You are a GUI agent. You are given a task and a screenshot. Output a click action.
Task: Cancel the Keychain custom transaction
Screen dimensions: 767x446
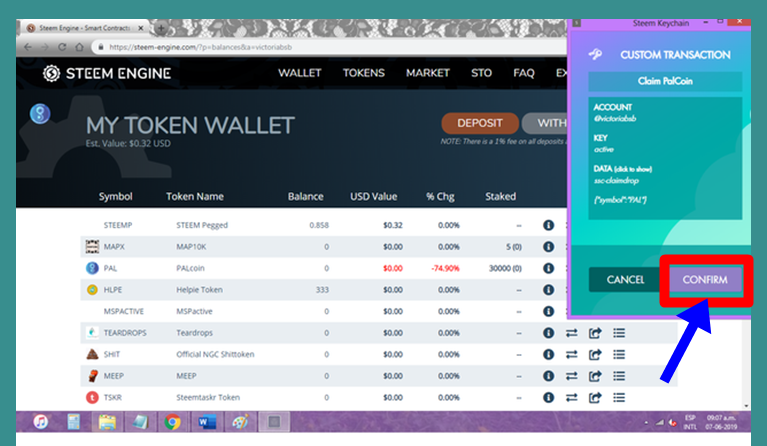(x=625, y=280)
